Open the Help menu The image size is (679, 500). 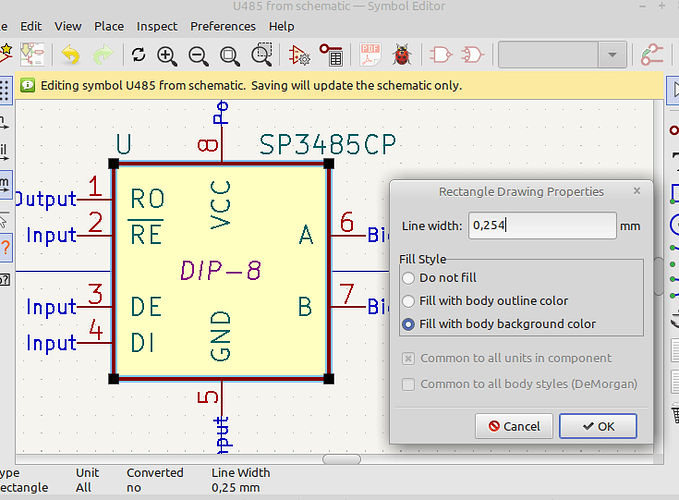(281, 26)
